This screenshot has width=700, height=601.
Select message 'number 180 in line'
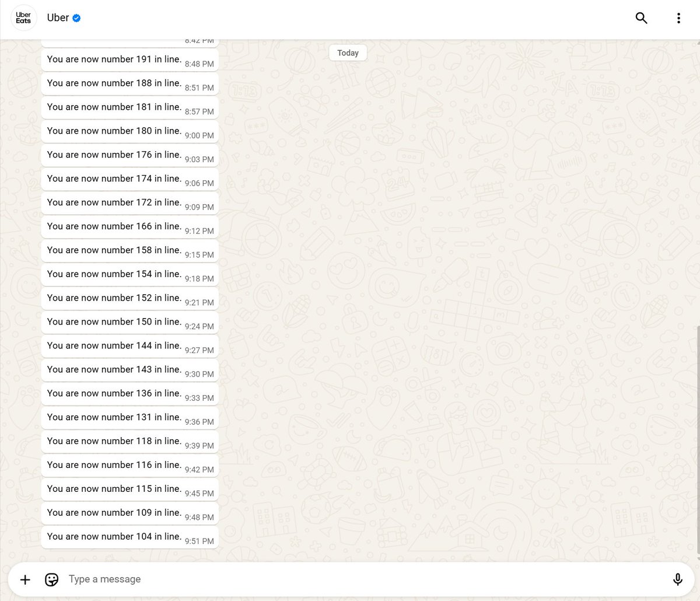tap(129, 132)
